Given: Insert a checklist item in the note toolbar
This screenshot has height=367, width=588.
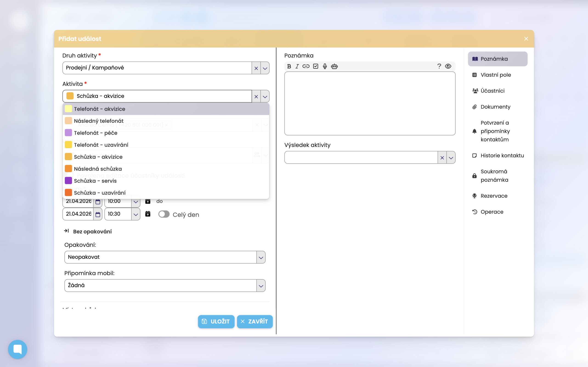Looking at the screenshot, I should coord(315,66).
